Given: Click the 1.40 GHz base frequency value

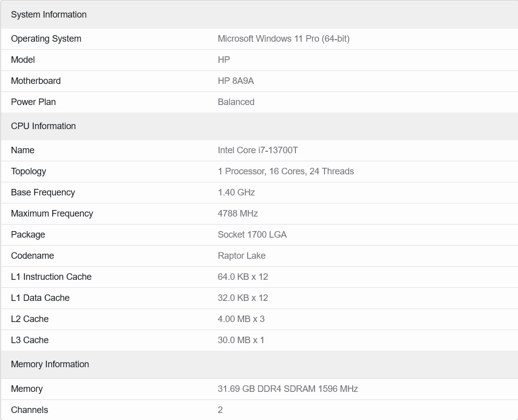Looking at the screenshot, I should pyautogui.click(x=236, y=192).
